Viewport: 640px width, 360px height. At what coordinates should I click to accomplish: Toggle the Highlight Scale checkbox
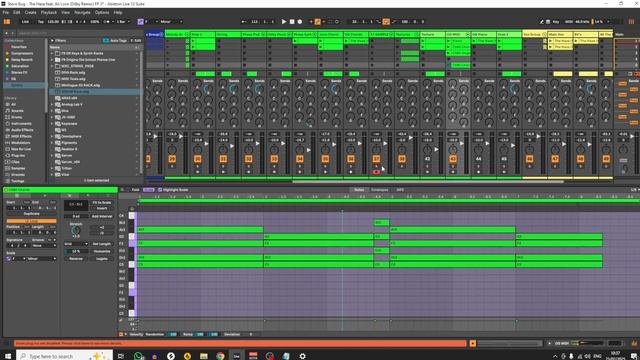[x=160, y=190]
